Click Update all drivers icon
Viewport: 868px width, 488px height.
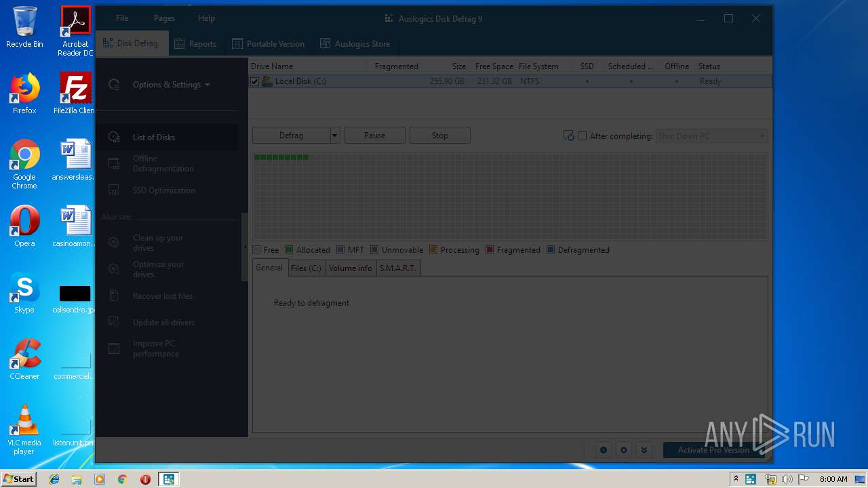115,322
